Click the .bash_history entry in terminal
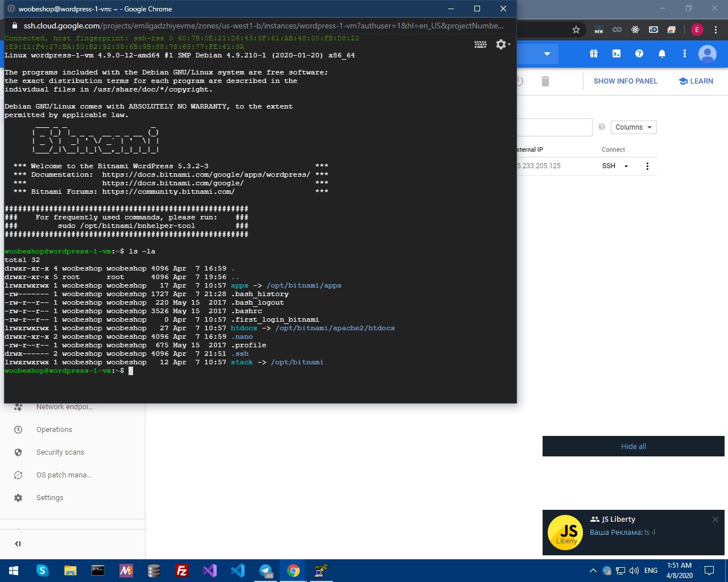 coord(260,294)
